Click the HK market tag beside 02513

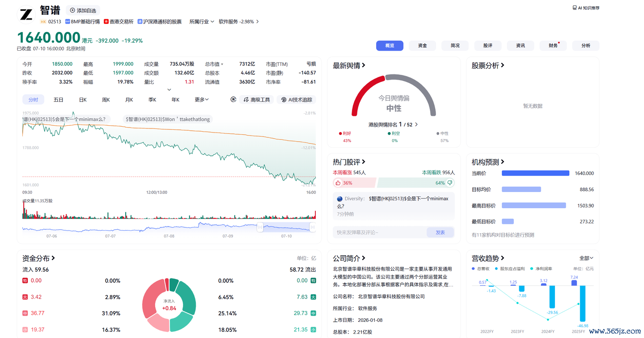[43, 21]
